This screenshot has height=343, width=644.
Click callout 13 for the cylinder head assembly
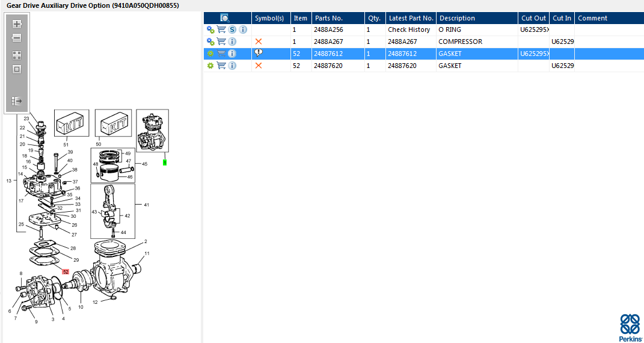(x=9, y=181)
